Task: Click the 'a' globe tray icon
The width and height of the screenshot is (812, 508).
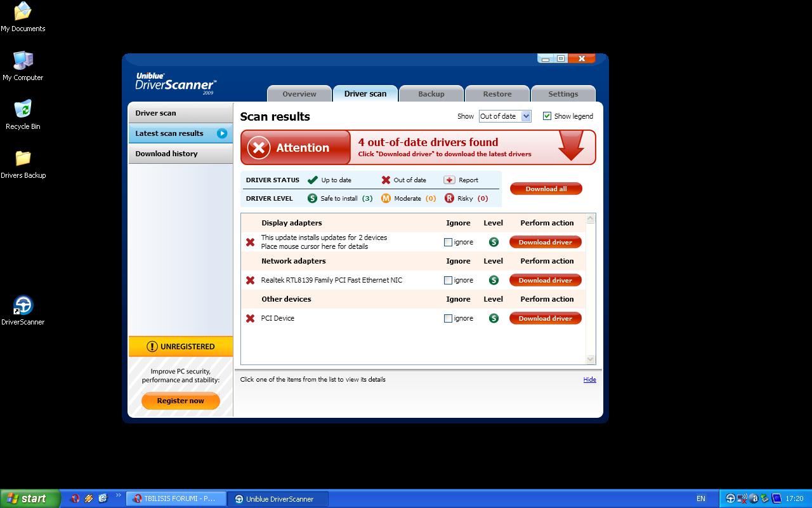Action: 753,498
